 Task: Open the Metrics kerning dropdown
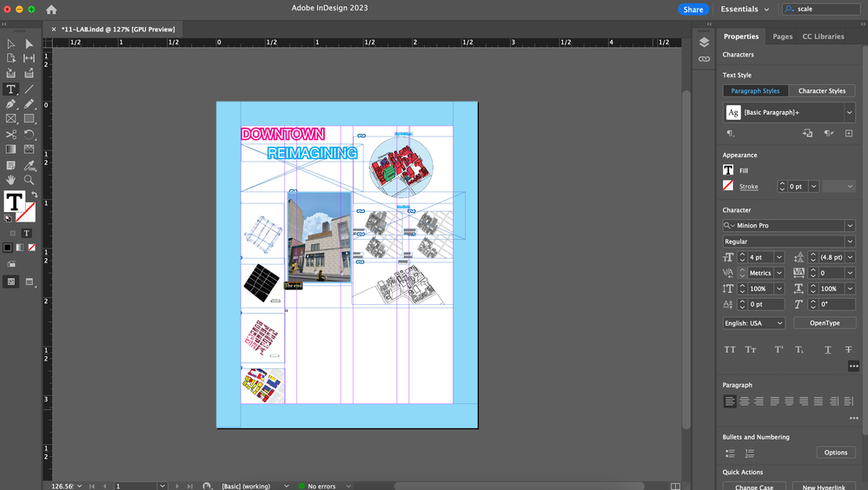779,273
